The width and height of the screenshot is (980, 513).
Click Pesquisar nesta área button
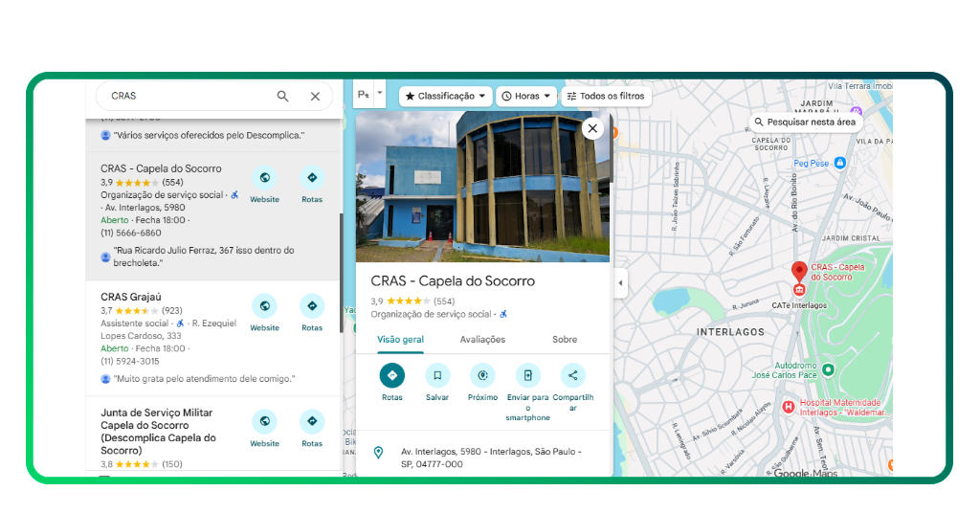tap(804, 123)
